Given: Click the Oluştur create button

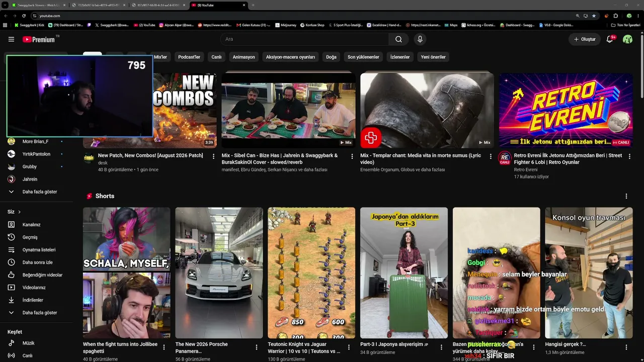Looking at the screenshot, I should [585, 39].
